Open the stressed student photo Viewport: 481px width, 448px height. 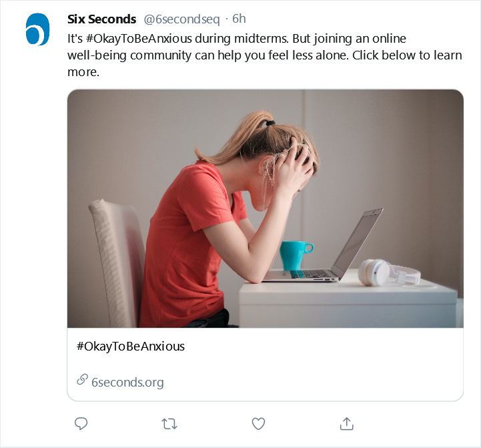(265, 208)
